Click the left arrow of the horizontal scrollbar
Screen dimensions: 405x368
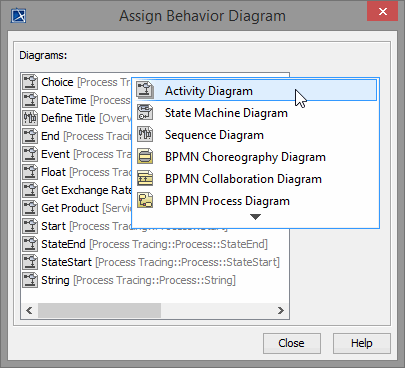click(x=29, y=311)
